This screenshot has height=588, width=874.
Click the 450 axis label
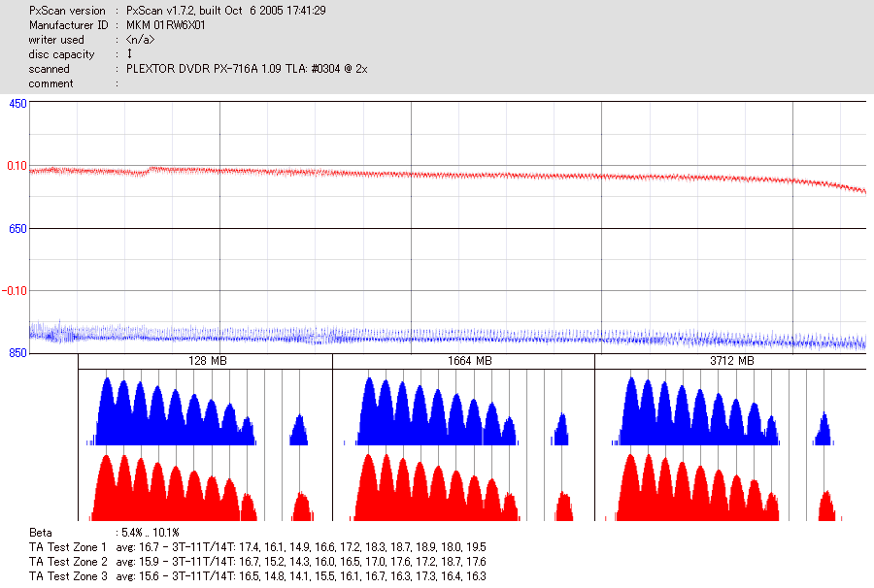17,104
